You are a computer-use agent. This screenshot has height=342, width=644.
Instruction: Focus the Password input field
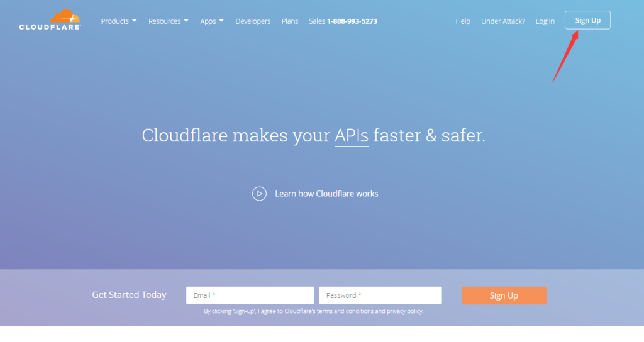380,295
